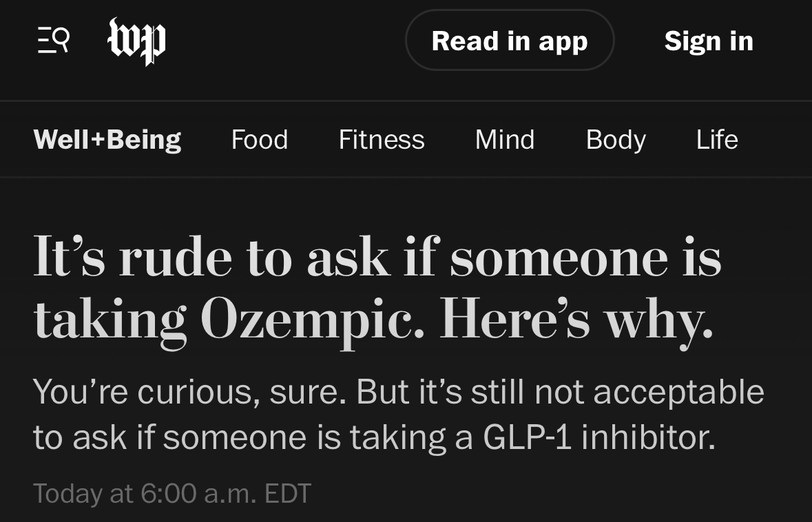Open the Body section tab
The height and width of the screenshot is (522, 812).
click(x=616, y=140)
